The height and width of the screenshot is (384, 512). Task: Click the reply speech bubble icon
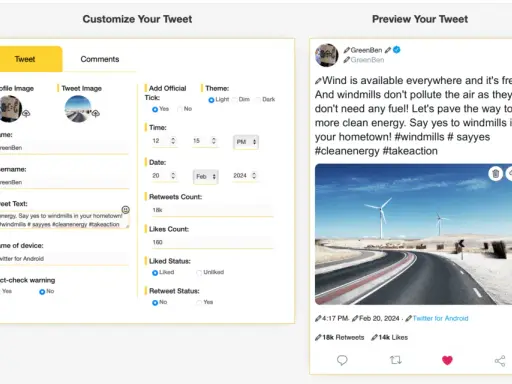pyautogui.click(x=342, y=360)
